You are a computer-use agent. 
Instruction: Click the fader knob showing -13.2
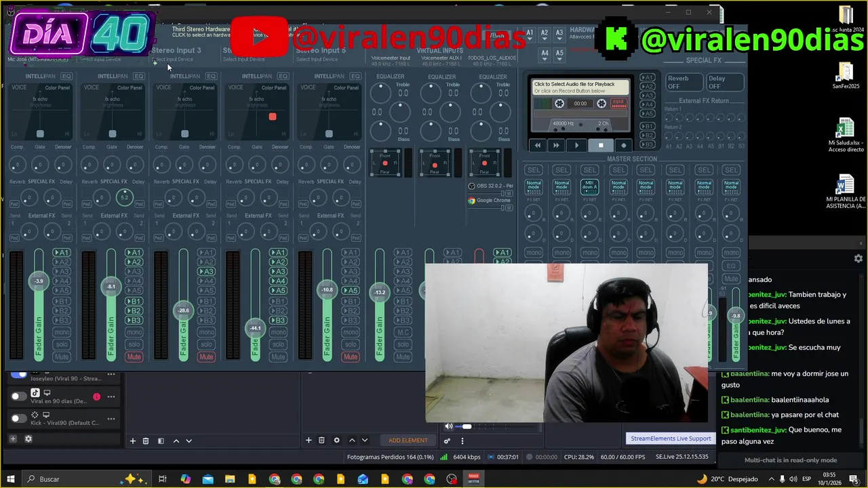pyautogui.click(x=380, y=292)
